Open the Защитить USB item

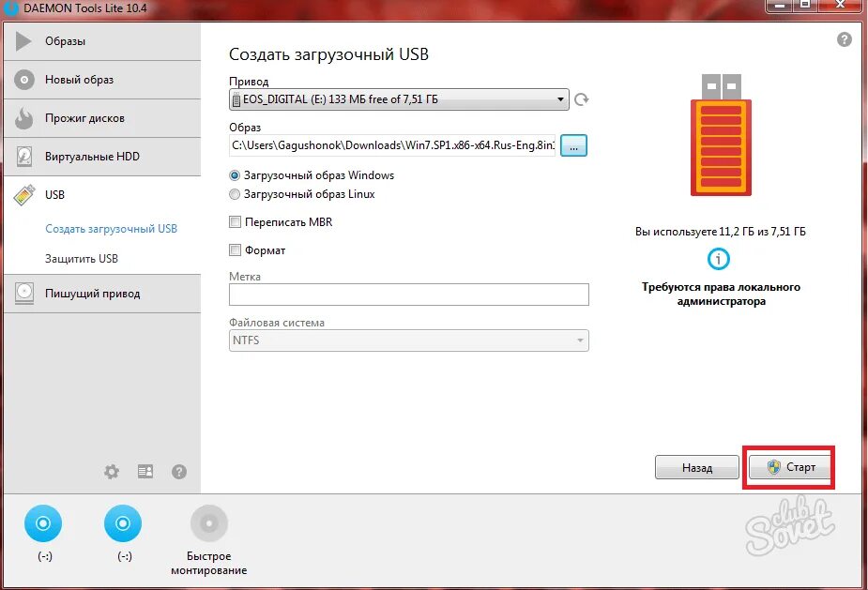tap(82, 259)
